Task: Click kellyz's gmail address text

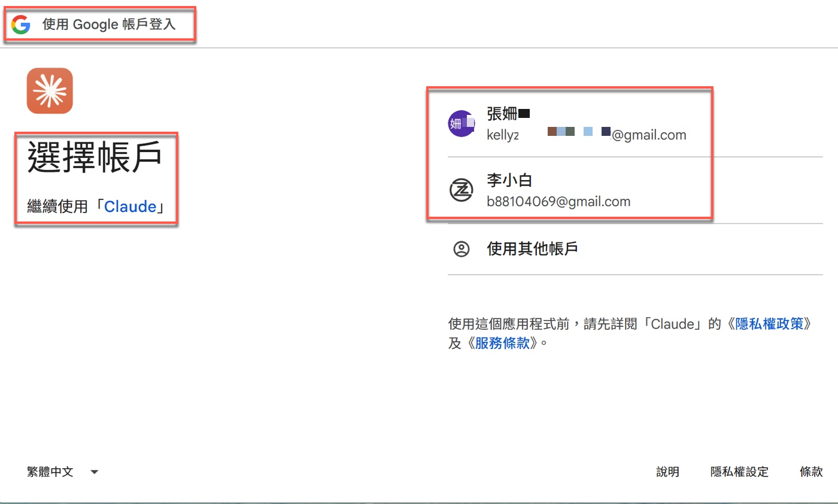Action: [587, 135]
